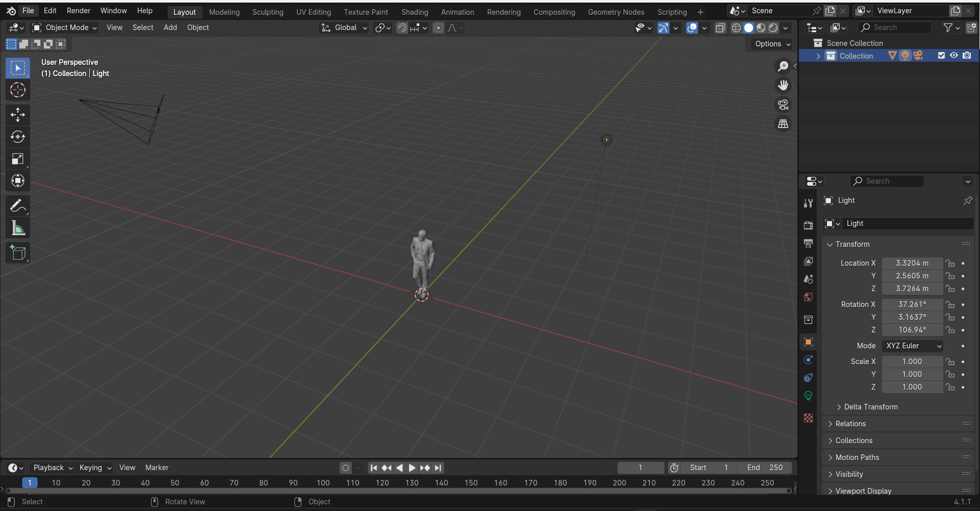Choose the Measure tool
Image resolution: width=980 pixels, height=511 pixels.
[x=18, y=228]
